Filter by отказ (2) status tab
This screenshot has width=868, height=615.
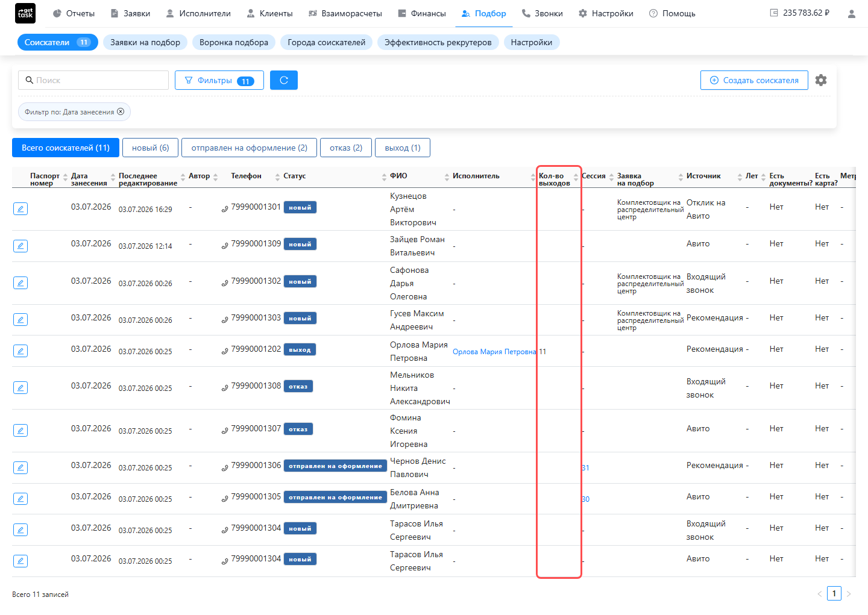point(346,148)
